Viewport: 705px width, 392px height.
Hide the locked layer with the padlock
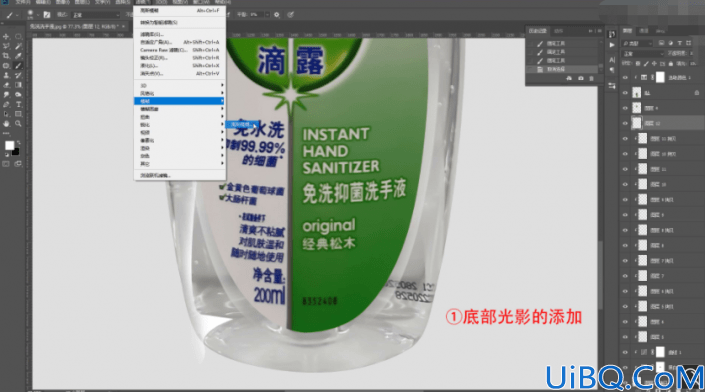(x=625, y=93)
